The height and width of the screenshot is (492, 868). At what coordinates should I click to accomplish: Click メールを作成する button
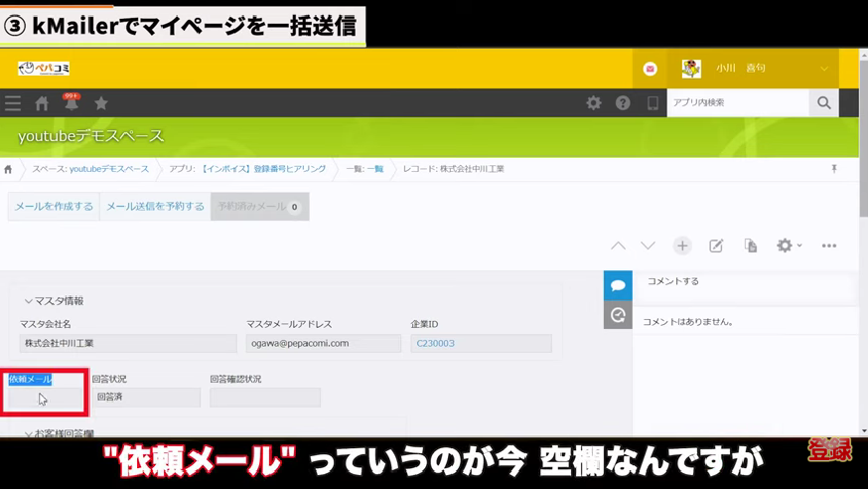click(x=54, y=207)
